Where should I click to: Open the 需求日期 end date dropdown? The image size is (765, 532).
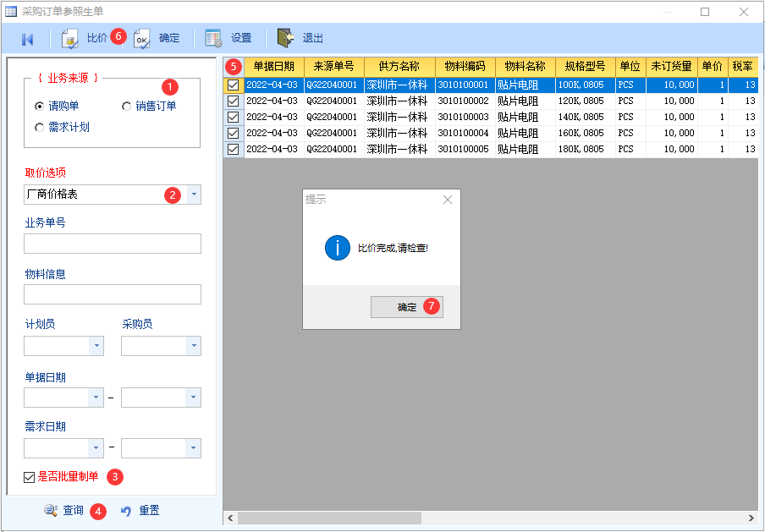(x=194, y=448)
